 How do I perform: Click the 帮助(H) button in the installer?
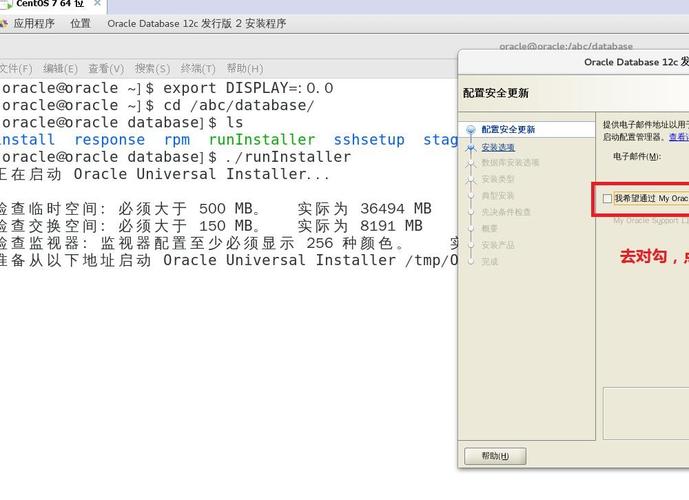coord(495,456)
